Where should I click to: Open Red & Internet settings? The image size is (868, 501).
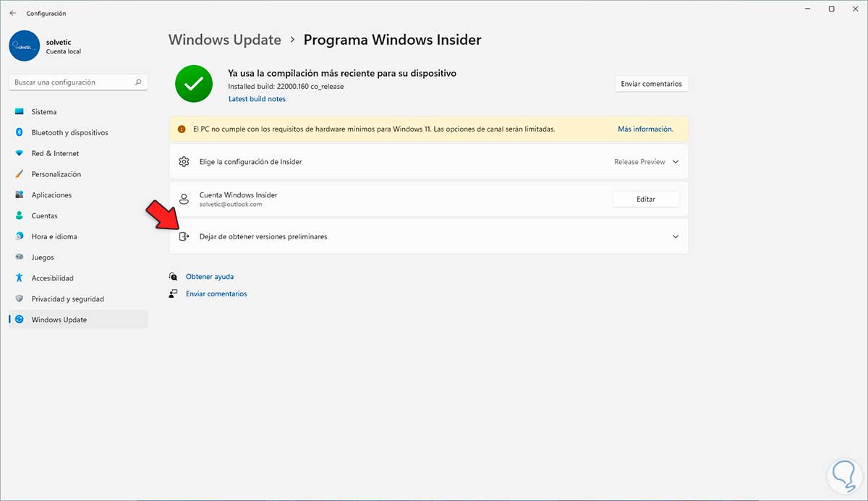[x=78, y=153]
